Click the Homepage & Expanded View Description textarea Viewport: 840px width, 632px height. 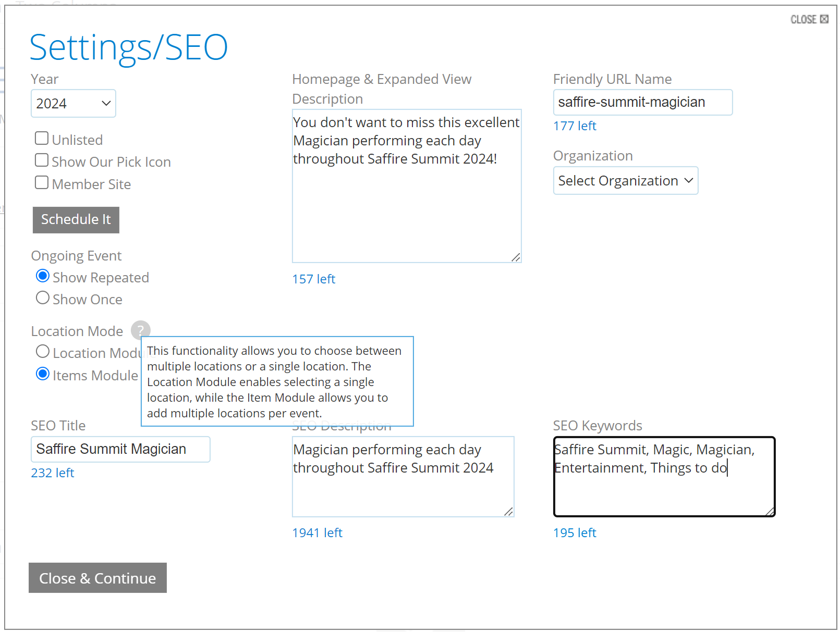[x=407, y=186]
